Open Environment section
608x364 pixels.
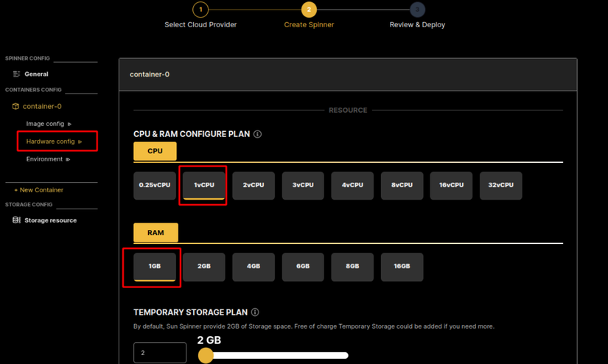click(44, 159)
